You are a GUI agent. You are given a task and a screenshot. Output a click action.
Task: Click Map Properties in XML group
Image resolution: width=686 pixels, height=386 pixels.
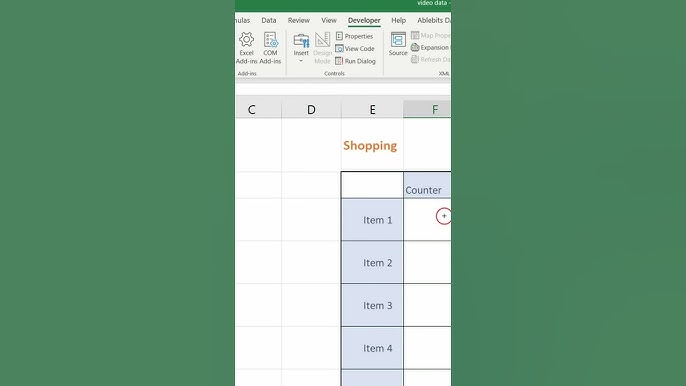pyautogui.click(x=430, y=35)
